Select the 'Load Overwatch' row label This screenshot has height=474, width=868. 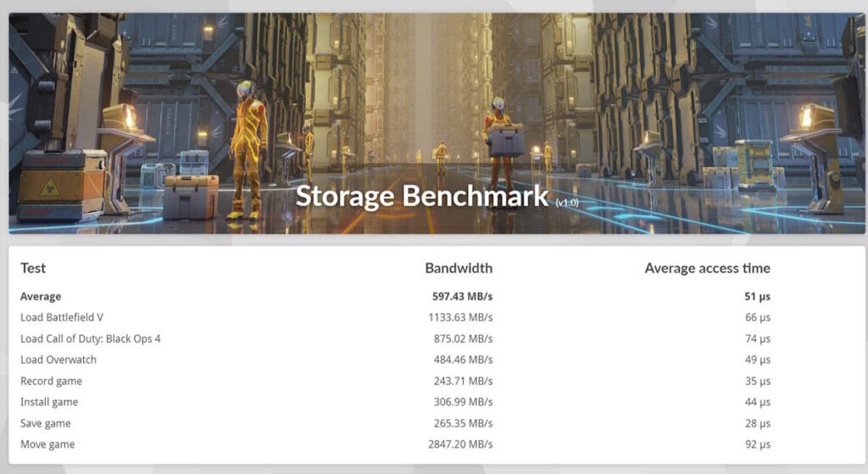click(x=58, y=360)
